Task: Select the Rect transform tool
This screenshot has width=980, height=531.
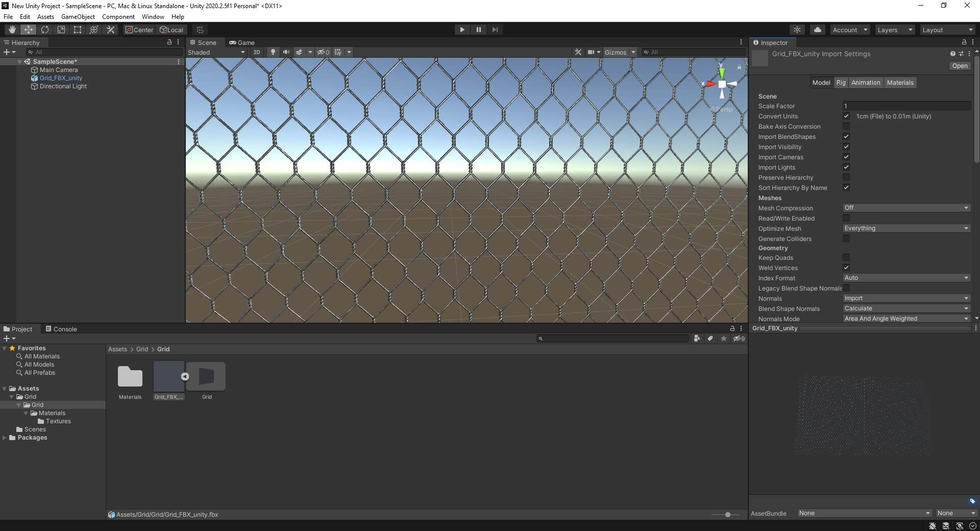Action: pyautogui.click(x=78, y=30)
